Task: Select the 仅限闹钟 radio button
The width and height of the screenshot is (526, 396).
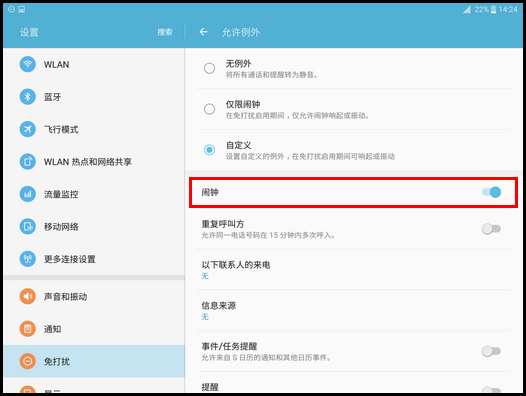Action: click(x=209, y=109)
